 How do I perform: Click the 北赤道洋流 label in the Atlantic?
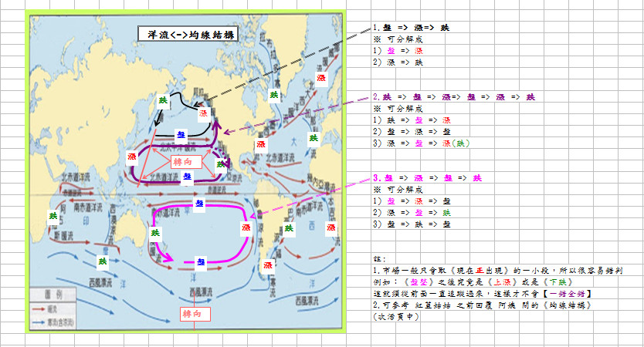280,158
